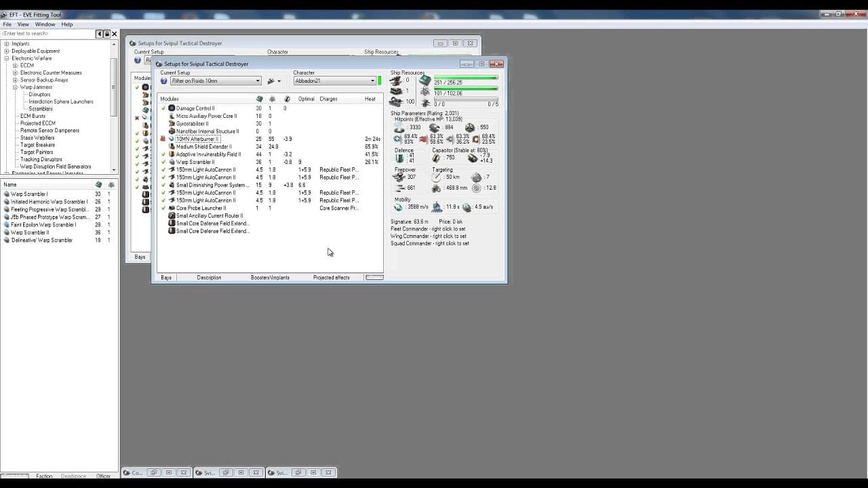Viewport: 868px width, 488px height.
Task: Click the Core Probe Launcher II icon
Action: click(172, 208)
